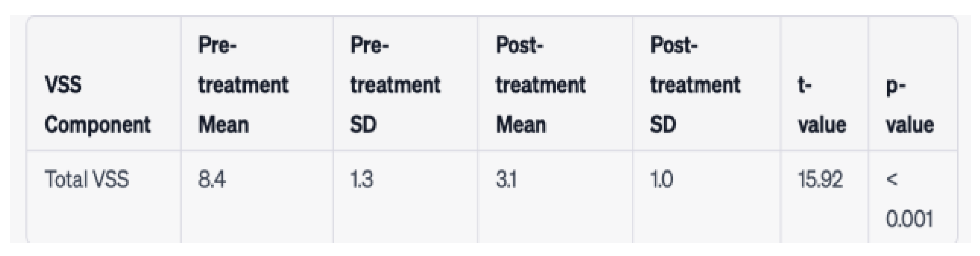
Task: Click the word Component in first header
Action: 97,125
